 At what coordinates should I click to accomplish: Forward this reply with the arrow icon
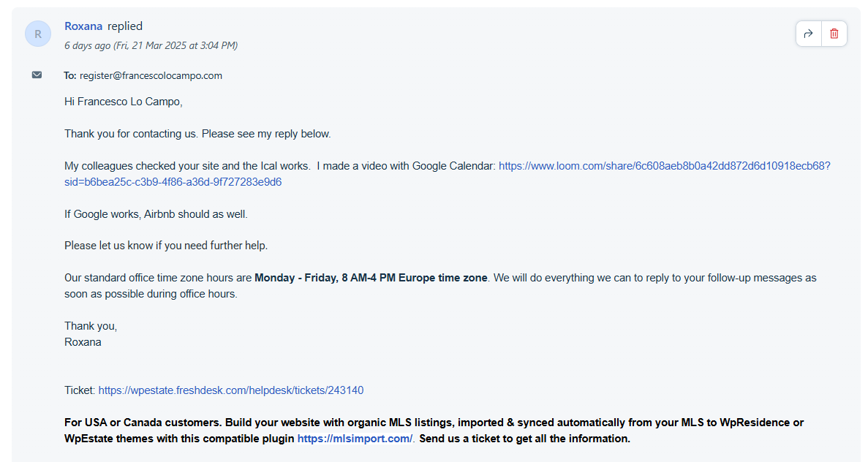coord(808,34)
